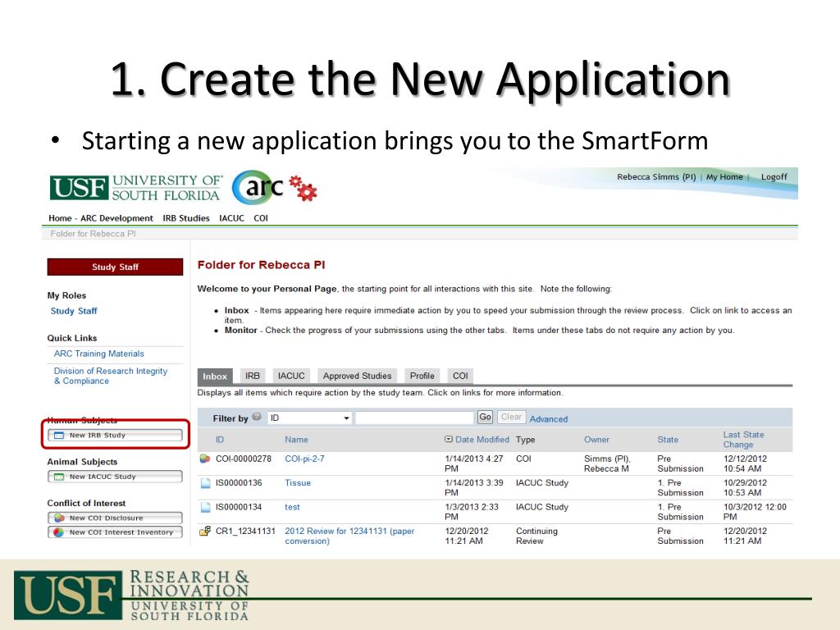Screen dimensions: 840x630
Task: Click the Go filter button
Action: coord(485,418)
